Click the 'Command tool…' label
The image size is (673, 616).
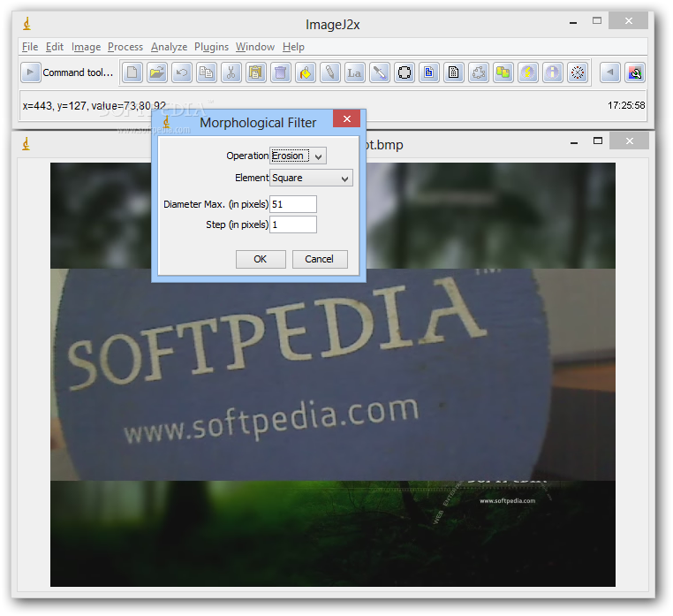click(78, 72)
